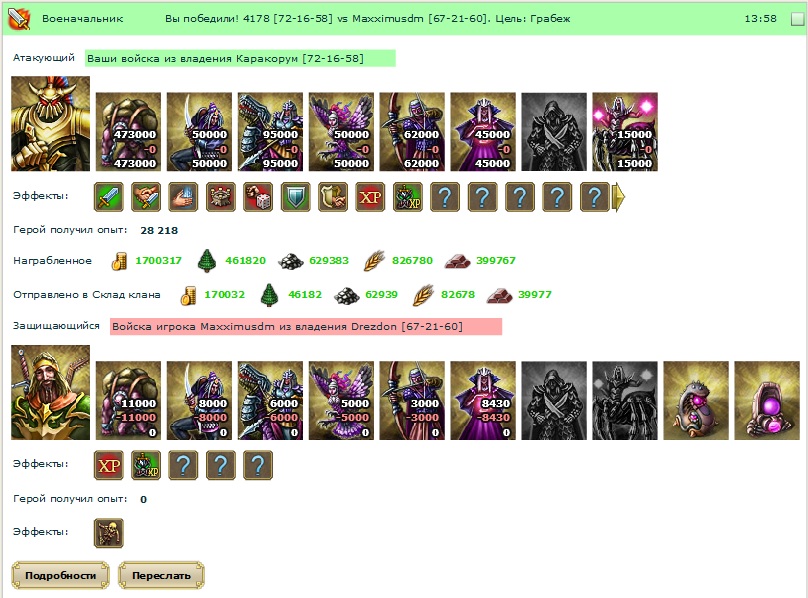This screenshot has height=598, width=808.
Task: Click the dice effect icon in attacker effects
Action: click(258, 197)
